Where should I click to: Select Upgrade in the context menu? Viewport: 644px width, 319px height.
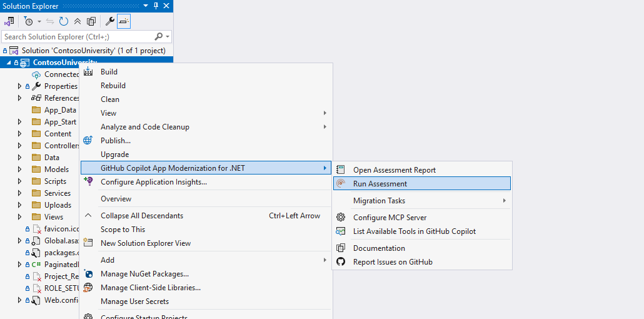(205, 154)
